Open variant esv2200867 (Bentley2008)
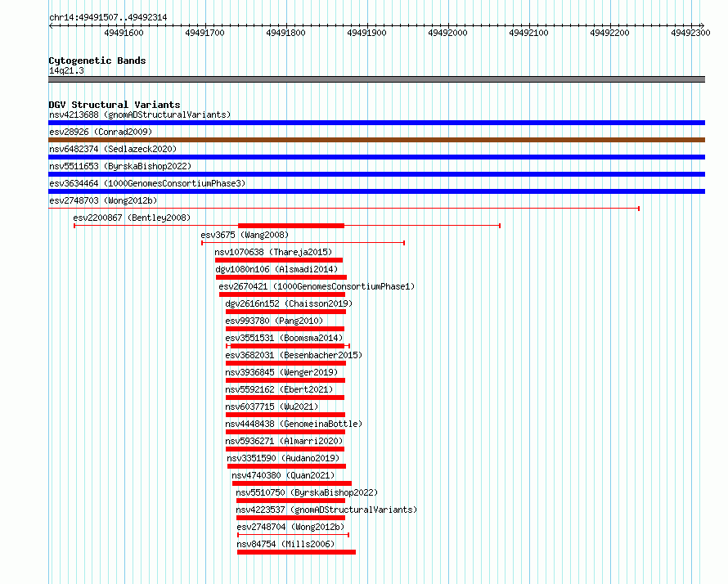 [x=132, y=218]
